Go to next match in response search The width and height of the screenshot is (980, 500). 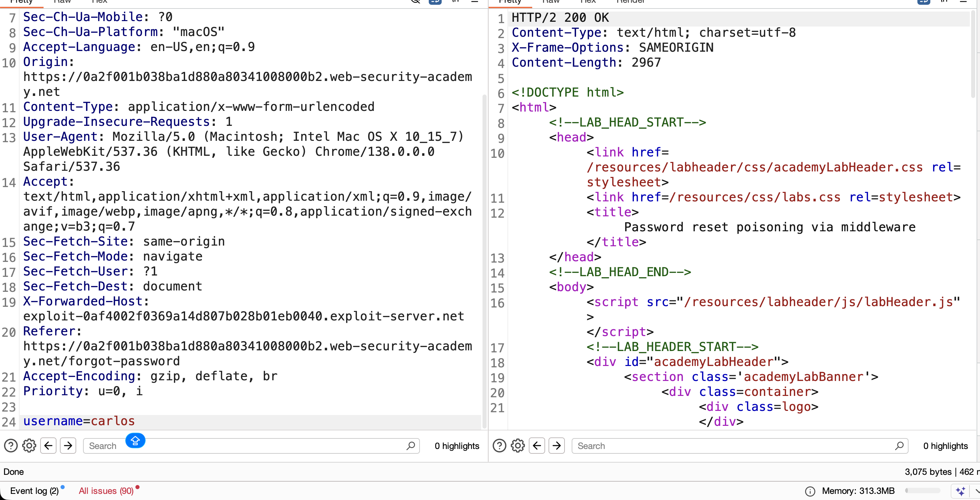557,446
